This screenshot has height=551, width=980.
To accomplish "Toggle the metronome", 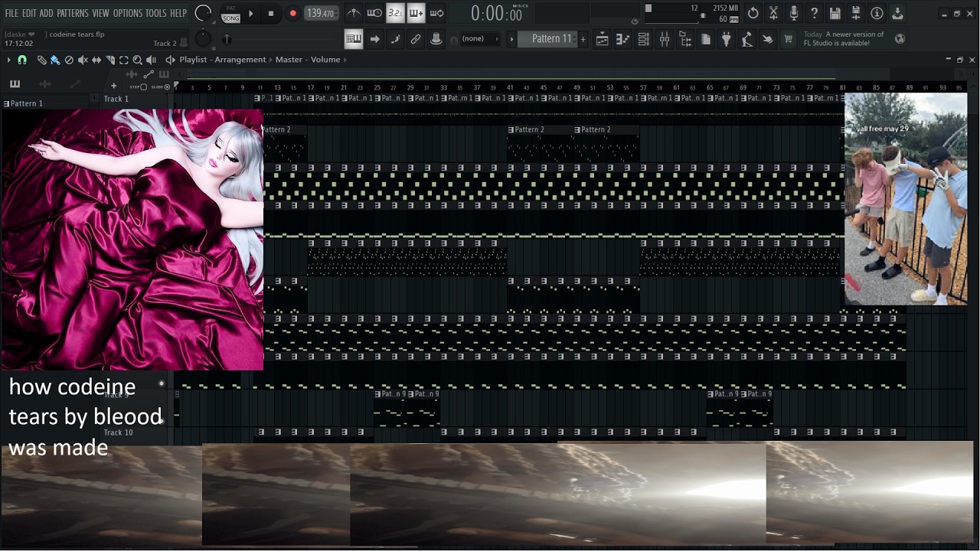I will [354, 13].
